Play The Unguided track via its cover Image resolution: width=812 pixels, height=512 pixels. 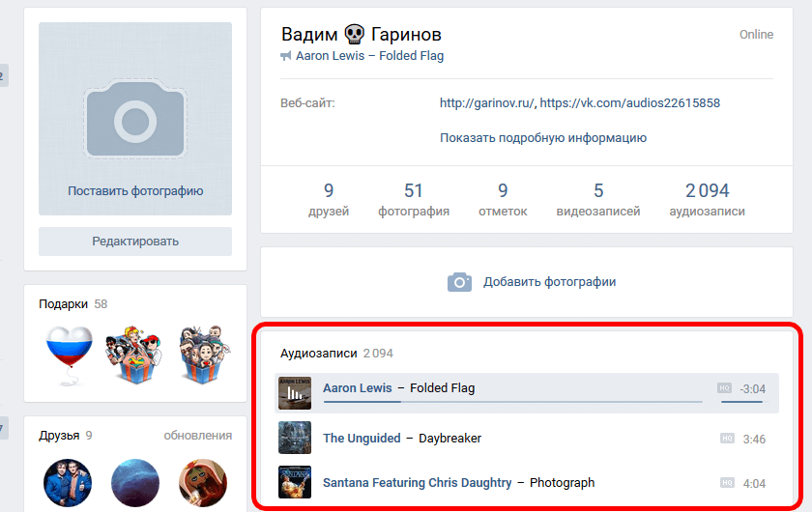pyautogui.click(x=295, y=438)
